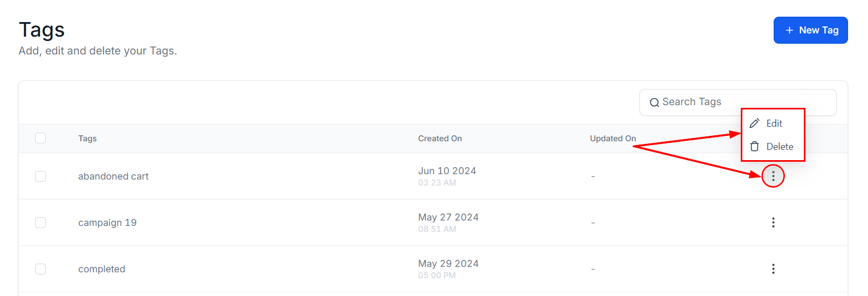
Task: Check the campaign 19 checkbox
Action: (x=40, y=223)
